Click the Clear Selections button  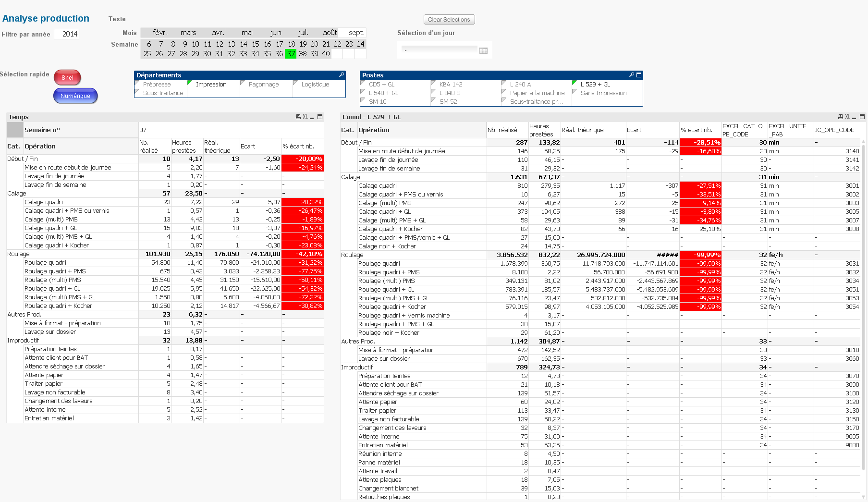coord(449,20)
